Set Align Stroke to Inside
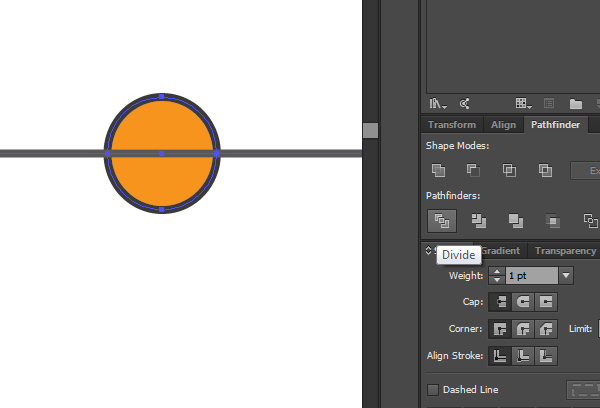 [x=522, y=355]
